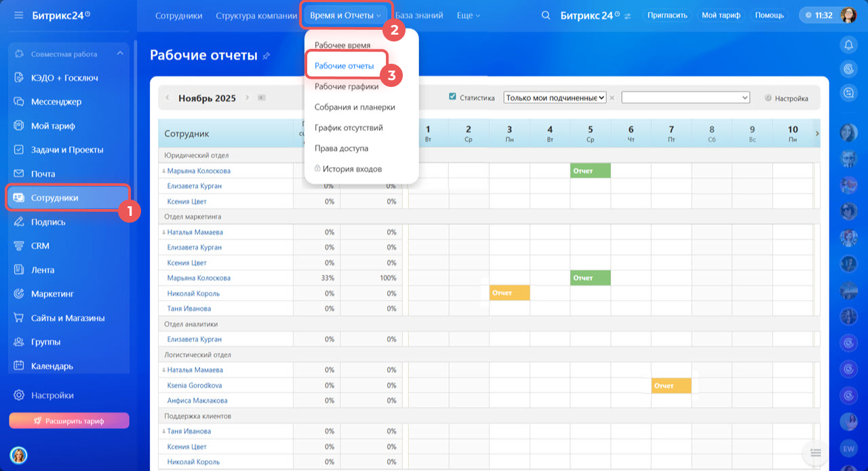Image resolution: width=868 pixels, height=471 pixels.
Task: Go to next month after Ноябрь 2025
Action: pyautogui.click(x=248, y=98)
